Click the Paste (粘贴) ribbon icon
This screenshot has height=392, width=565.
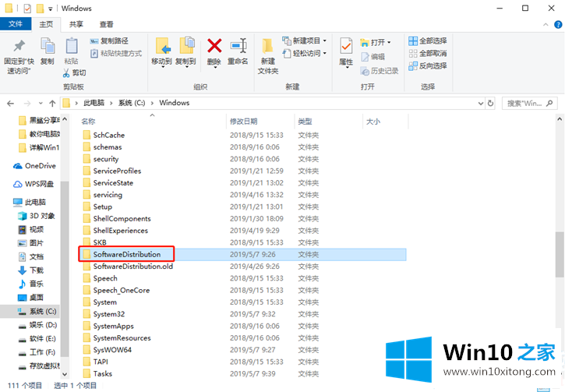pos(72,46)
